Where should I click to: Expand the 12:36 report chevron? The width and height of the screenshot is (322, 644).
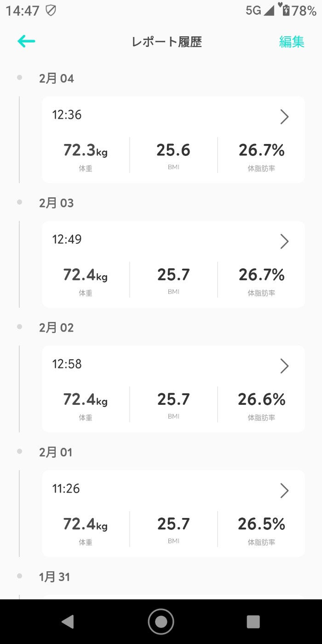[284, 117]
